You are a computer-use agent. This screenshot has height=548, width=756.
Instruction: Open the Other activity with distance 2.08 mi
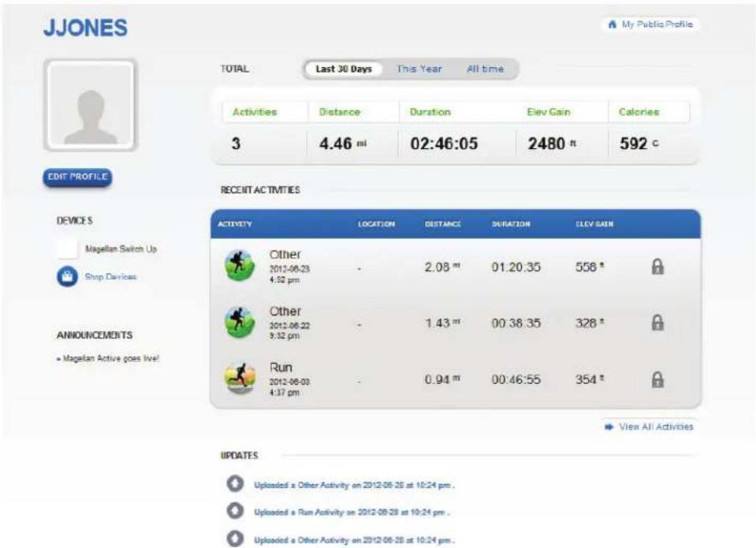pos(285,254)
